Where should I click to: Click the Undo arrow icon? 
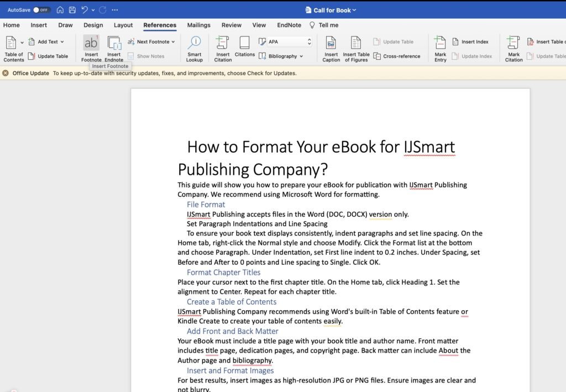[85, 10]
